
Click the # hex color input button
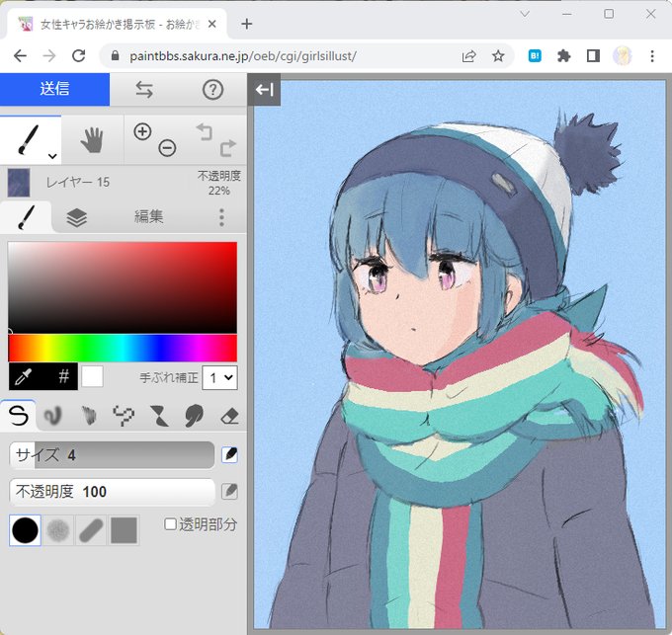[63, 377]
